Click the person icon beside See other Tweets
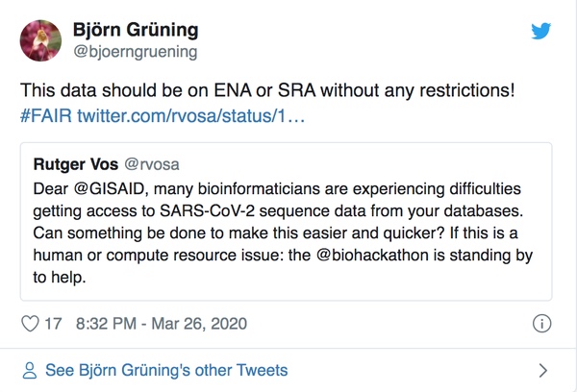The height and width of the screenshot is (392, 577). pos(30,370)
